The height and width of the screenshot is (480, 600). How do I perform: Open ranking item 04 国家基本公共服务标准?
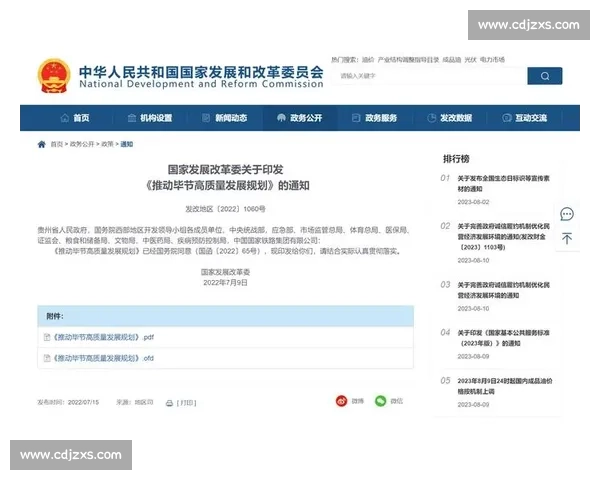tap(504, 338)
